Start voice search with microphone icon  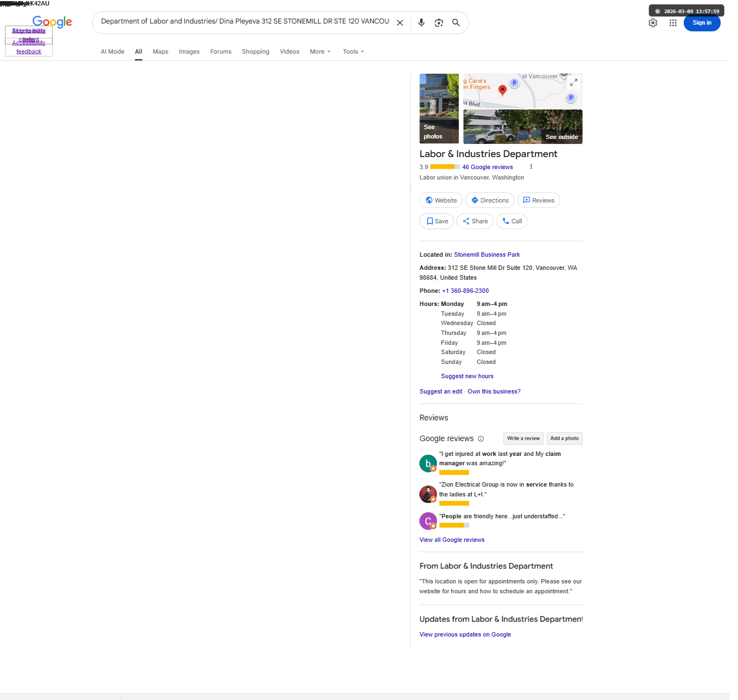click(421, 23)
